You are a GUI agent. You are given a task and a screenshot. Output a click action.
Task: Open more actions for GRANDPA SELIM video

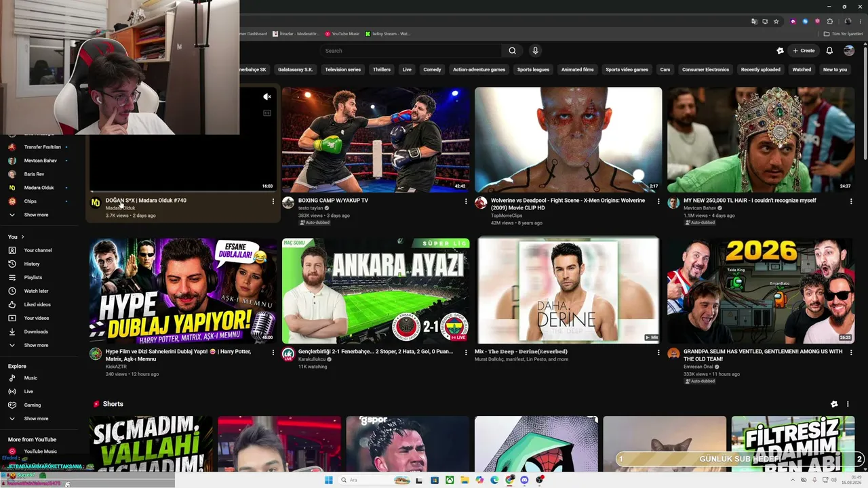[851, 352]
